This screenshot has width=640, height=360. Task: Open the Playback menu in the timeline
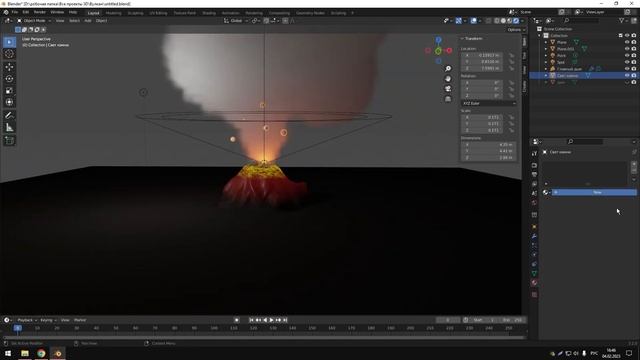pos(27,320)
